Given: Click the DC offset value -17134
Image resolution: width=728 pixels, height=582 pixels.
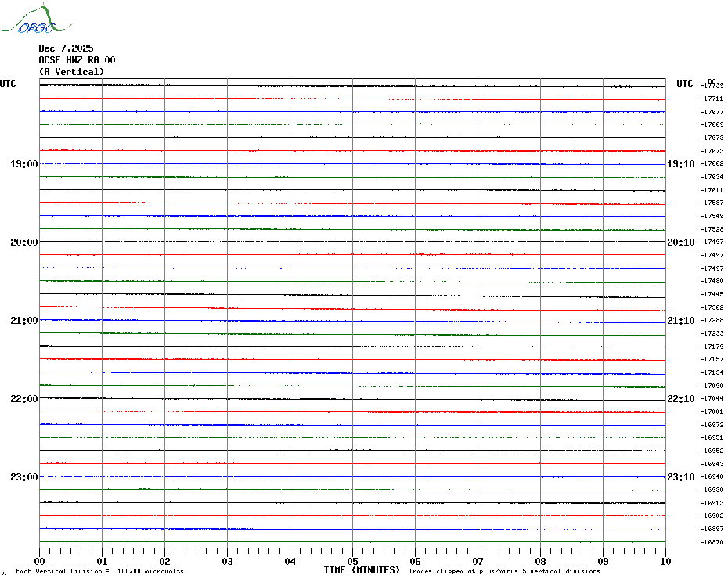Looking at the screenshot, I should [x=712, y=372].
